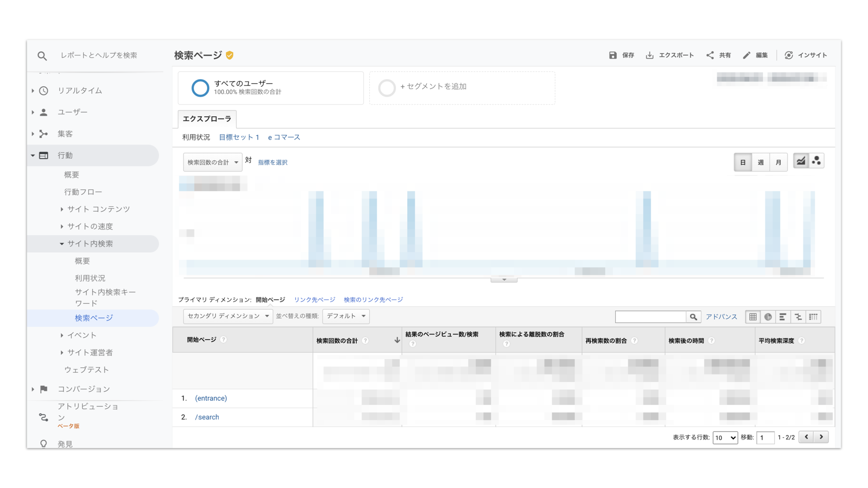Click the 編集 pencil icon

coord(747,55)
